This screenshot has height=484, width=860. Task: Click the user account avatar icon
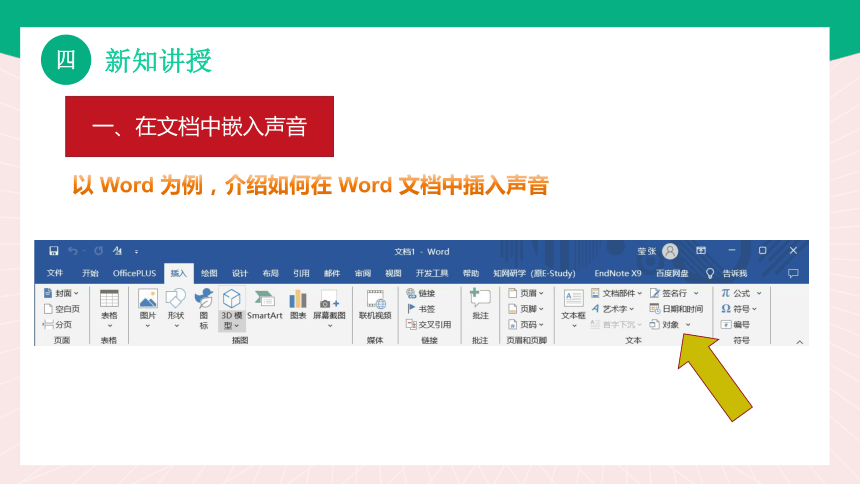pos(670,251)
